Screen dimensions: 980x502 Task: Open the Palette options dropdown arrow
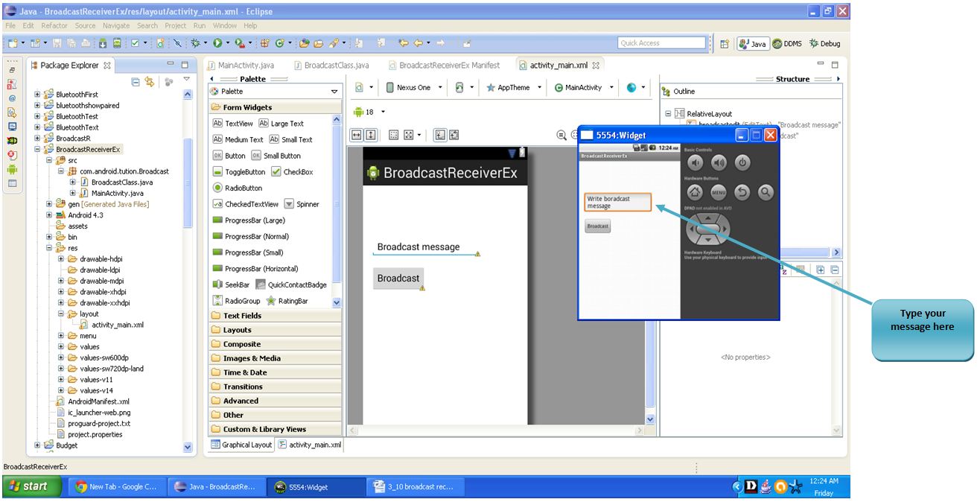click(334, 92)
